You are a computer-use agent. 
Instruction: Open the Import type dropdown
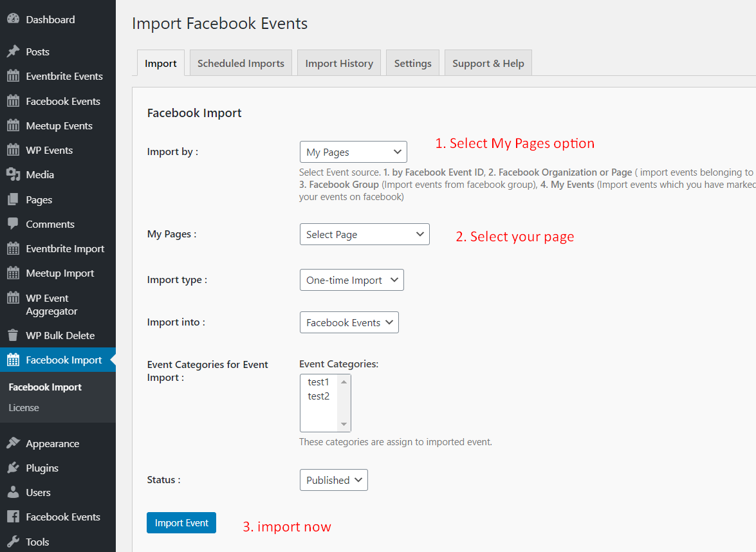click(351, 281)
